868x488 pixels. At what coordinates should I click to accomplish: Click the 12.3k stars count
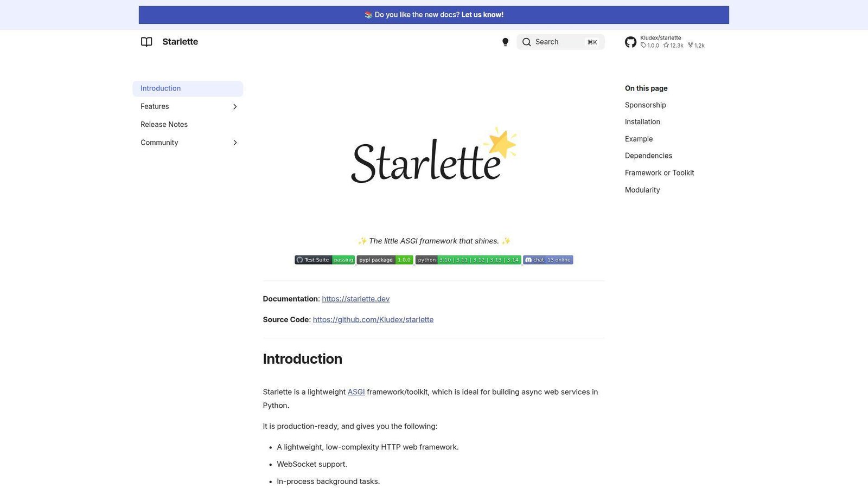(x=673, y=46)
